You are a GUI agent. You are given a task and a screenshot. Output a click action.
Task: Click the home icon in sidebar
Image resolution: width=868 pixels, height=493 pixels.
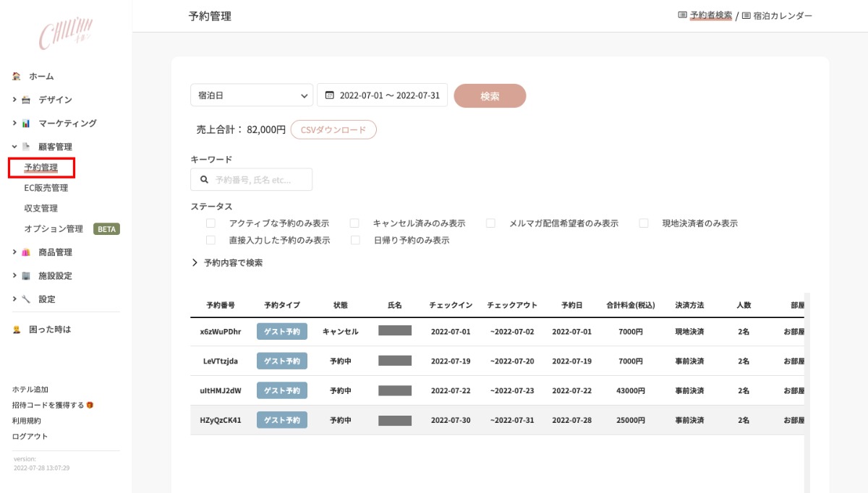(17, 76)
